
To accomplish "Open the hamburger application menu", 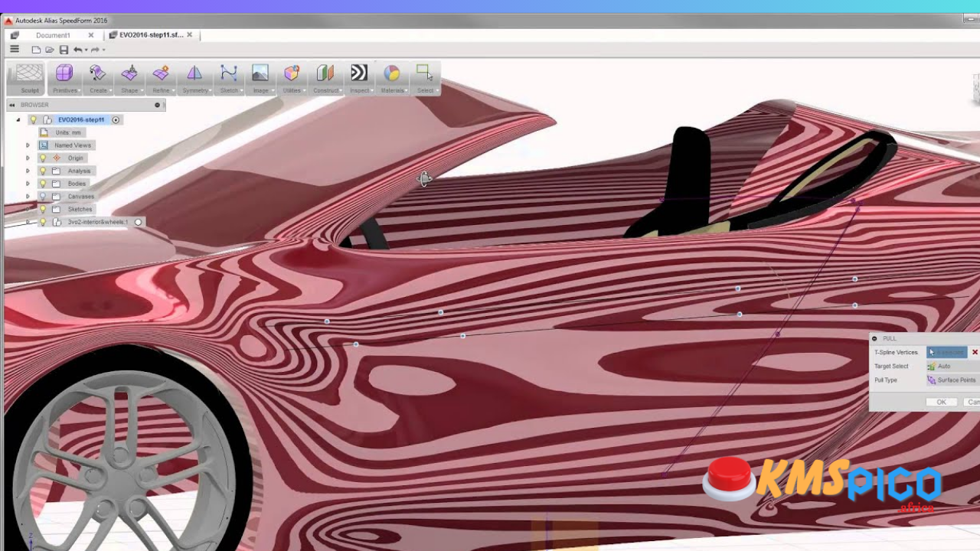I will 14,49.
